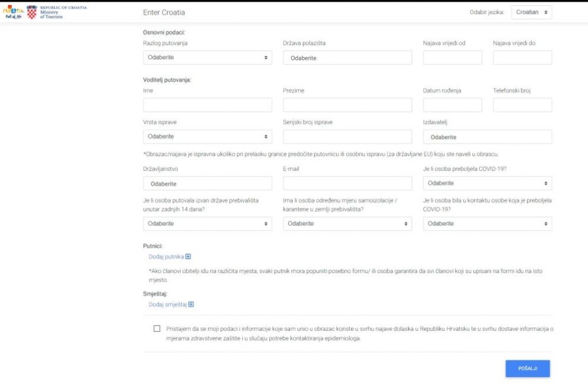Open the Razlog putovanja dropdown
The height and width of the screenshot is (383, 588).
pos(207,58)
